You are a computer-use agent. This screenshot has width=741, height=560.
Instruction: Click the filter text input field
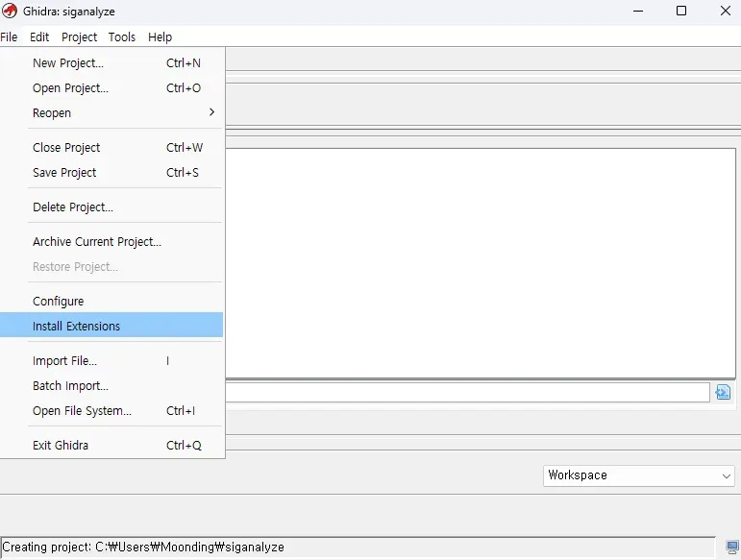coord(467,392)
